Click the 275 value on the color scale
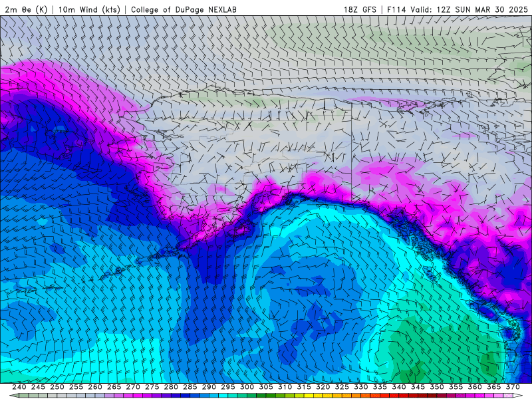532x399 pixels. [x=152, y=387]
